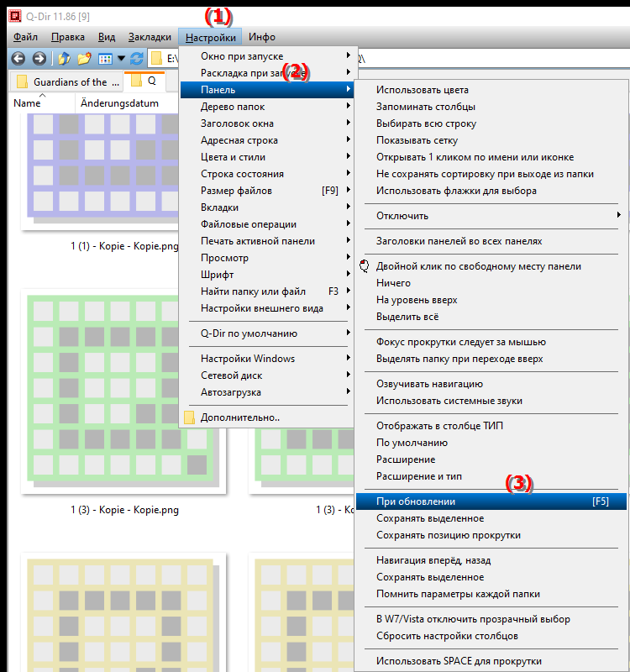Toggle Использовать флажки для выбора

(x=456, y=191)
